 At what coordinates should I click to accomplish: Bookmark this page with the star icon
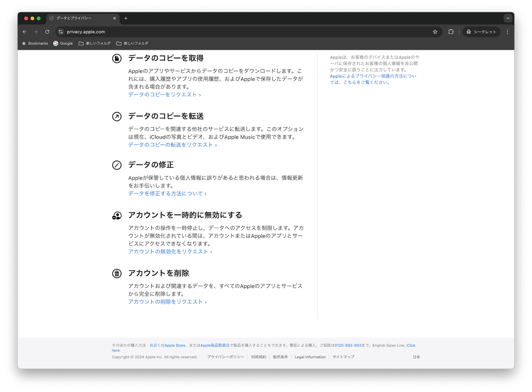[435, 32]
